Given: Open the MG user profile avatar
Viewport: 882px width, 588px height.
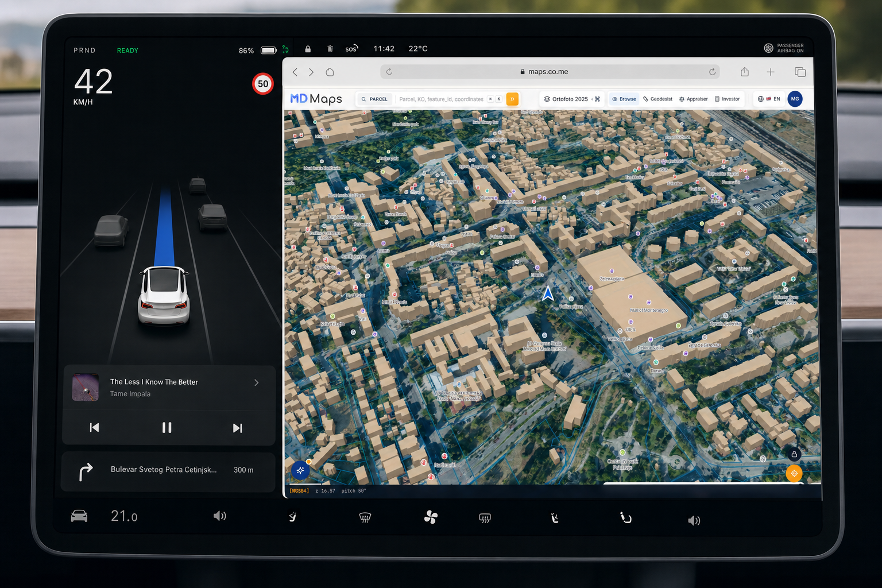Looking at the screenshot, I should tap(795, 99).
